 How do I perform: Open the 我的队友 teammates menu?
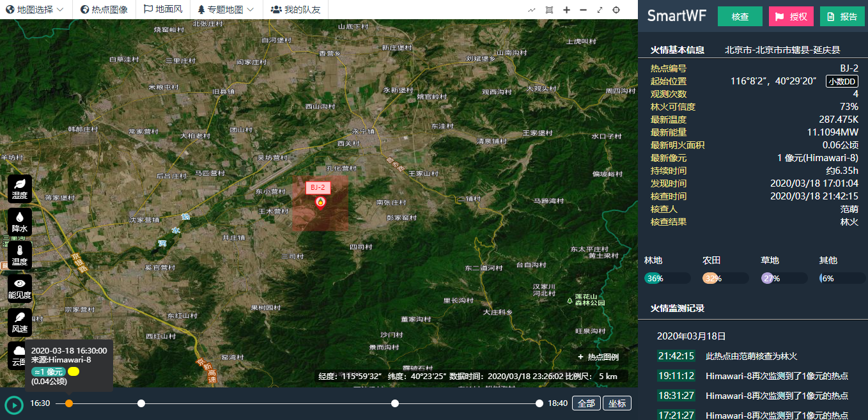click(296, 10)
